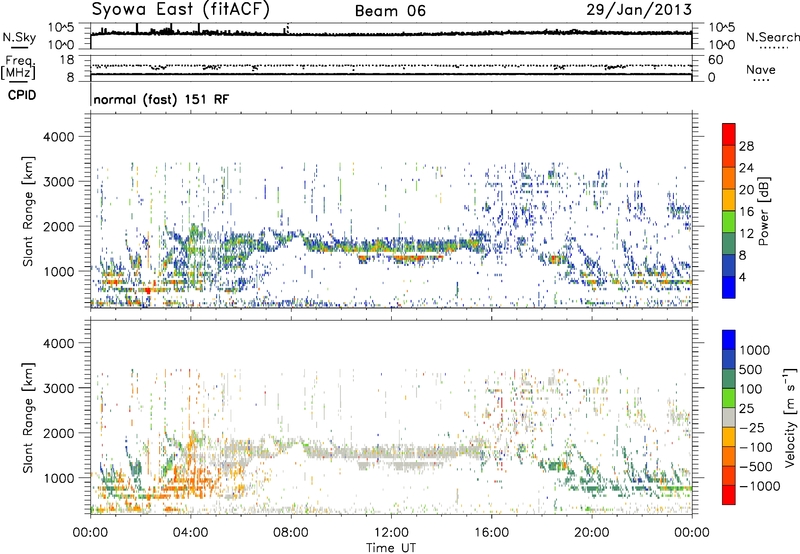Image resolution: width=800 pixels, height=554 pixels.
Task: Click 'Slant Range [km]' label of power panel
Action: click(28, 211)
